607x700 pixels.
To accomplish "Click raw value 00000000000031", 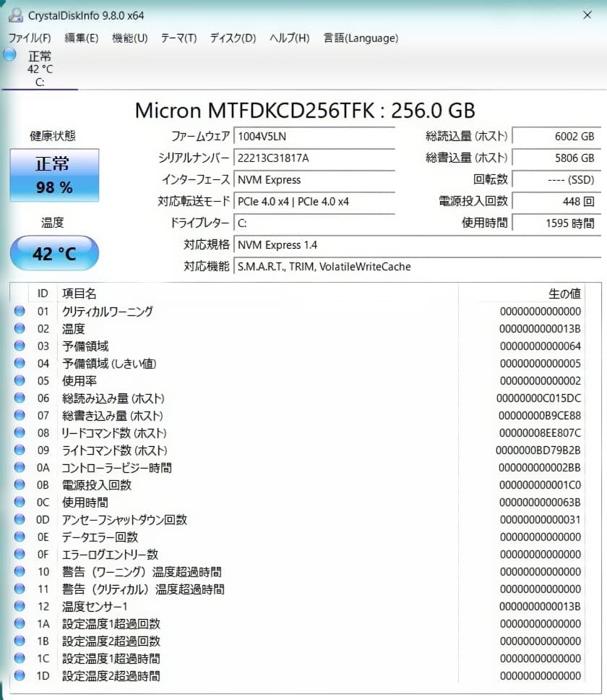I will click(x=541, y=520).
